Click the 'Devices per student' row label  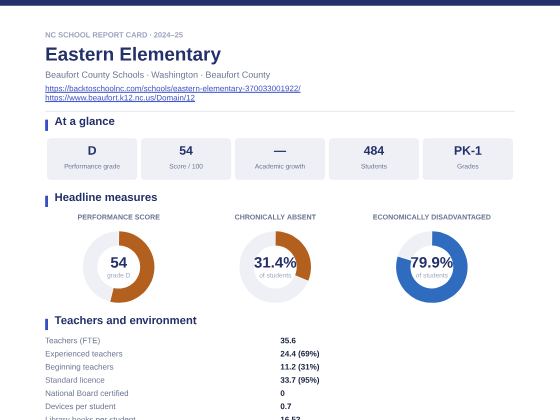point(80,406)
